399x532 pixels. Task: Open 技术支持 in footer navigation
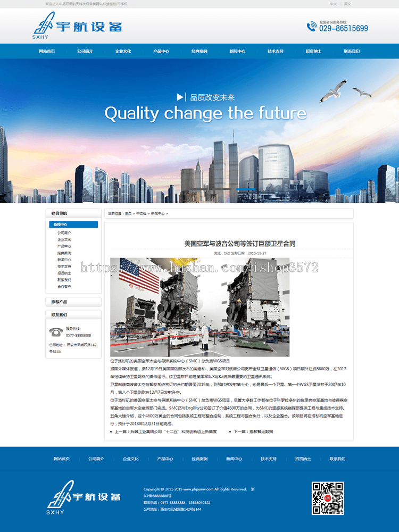269,459
